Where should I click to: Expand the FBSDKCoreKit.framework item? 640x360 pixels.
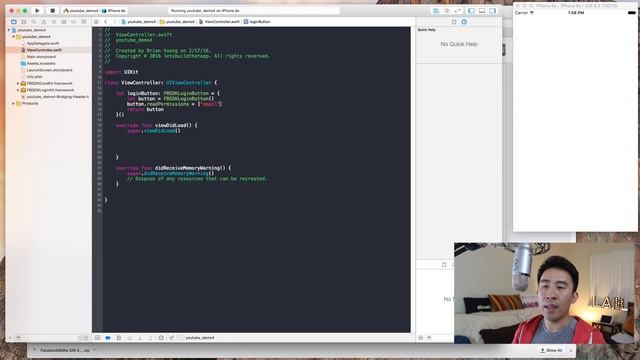pos(18,83)
